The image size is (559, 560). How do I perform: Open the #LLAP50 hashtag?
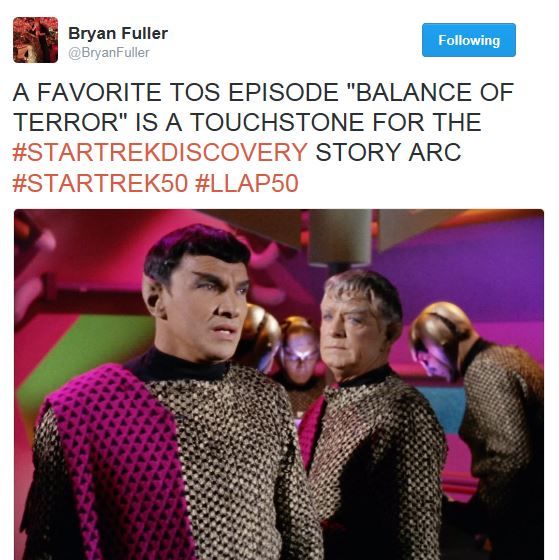[x=247, y=183]
